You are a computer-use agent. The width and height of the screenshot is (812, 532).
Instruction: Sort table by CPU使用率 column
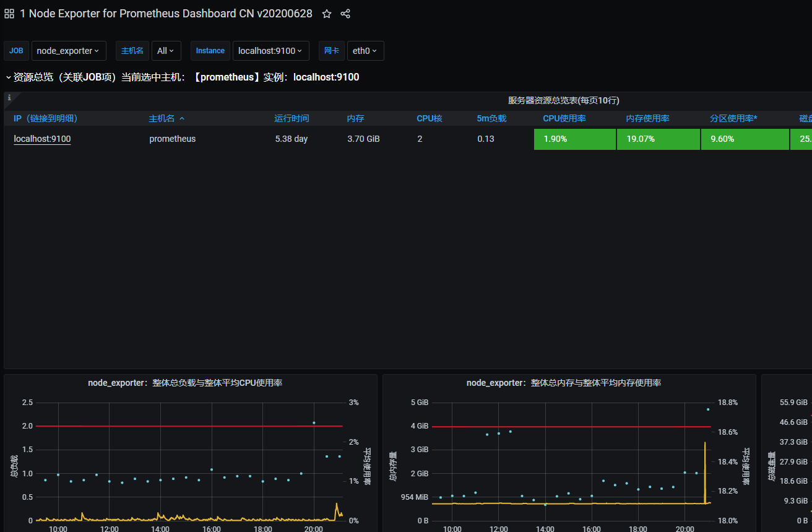pyautogui.click(x=564, y=118)
